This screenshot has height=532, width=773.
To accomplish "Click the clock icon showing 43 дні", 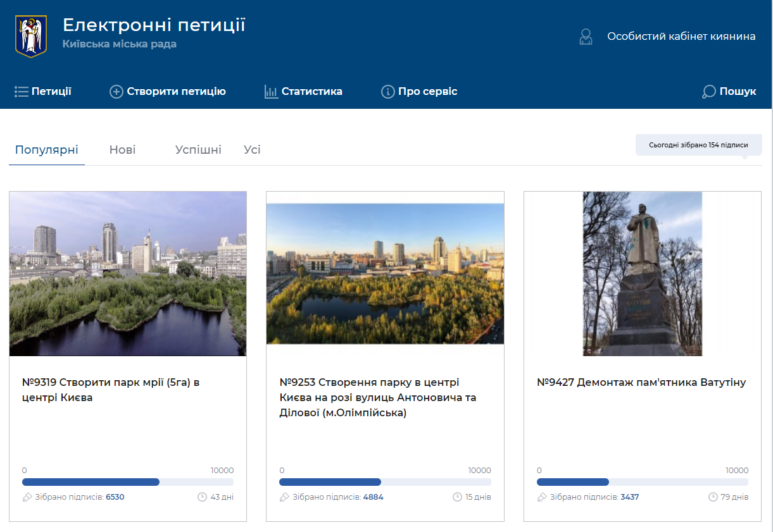I will click(203, 497).
